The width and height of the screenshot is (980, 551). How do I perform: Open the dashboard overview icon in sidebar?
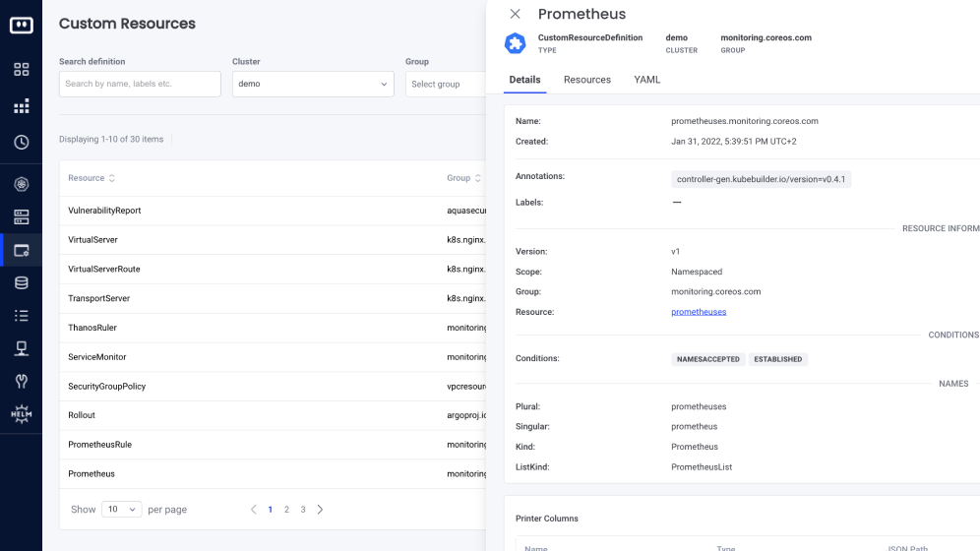[22, 69]
